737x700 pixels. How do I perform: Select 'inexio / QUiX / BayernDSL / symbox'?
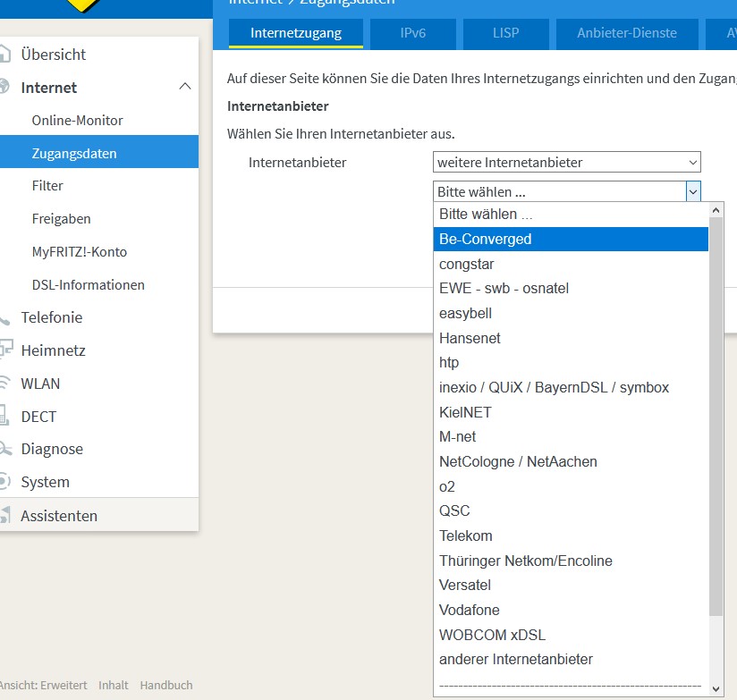(x=571, y=388)
